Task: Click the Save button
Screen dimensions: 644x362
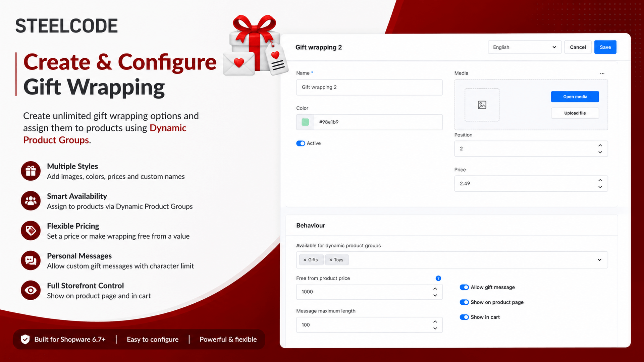Action: (605, 47)
